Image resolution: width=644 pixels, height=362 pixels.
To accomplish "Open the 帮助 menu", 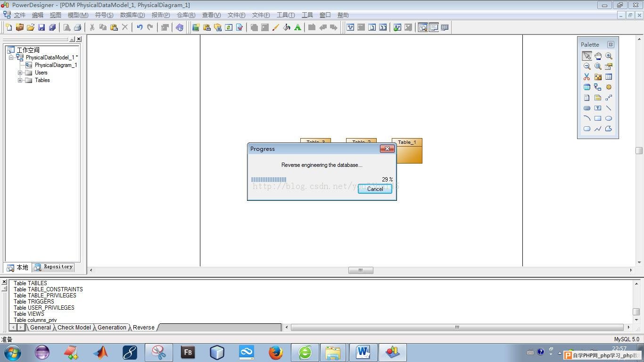I will click(x=343, y=15).
